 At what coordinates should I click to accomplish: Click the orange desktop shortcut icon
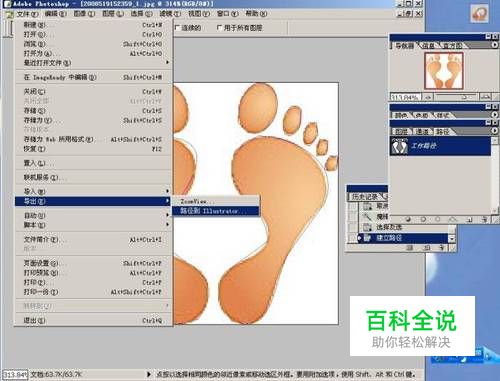(x=479, y=13)
